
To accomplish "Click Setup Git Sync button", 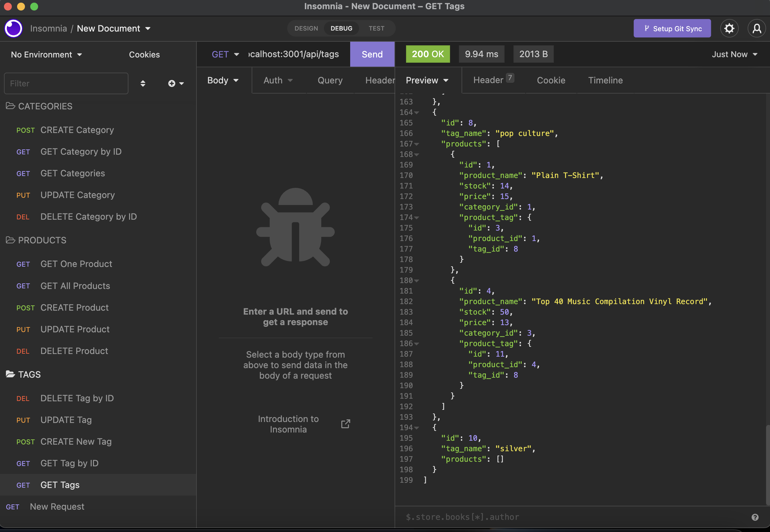I will click(672, 28).
